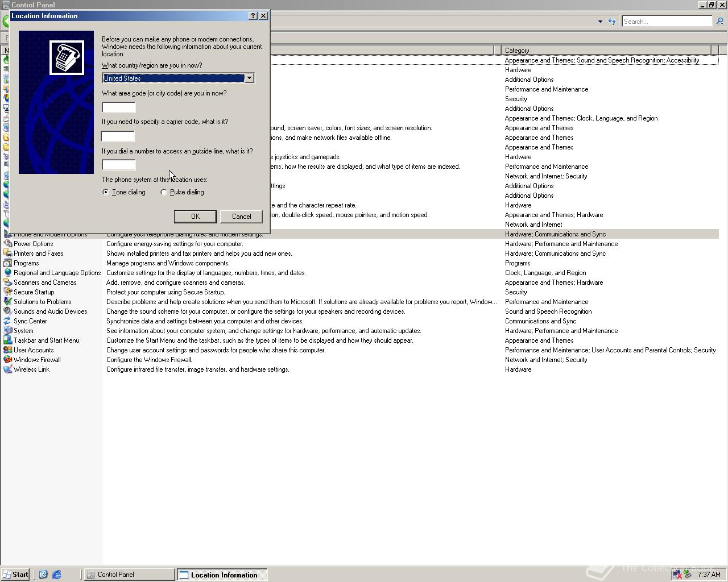728x582 pixels.
Task: Click 'Clock, Language, and Region' category cell
Action: (x=545, y=273)
